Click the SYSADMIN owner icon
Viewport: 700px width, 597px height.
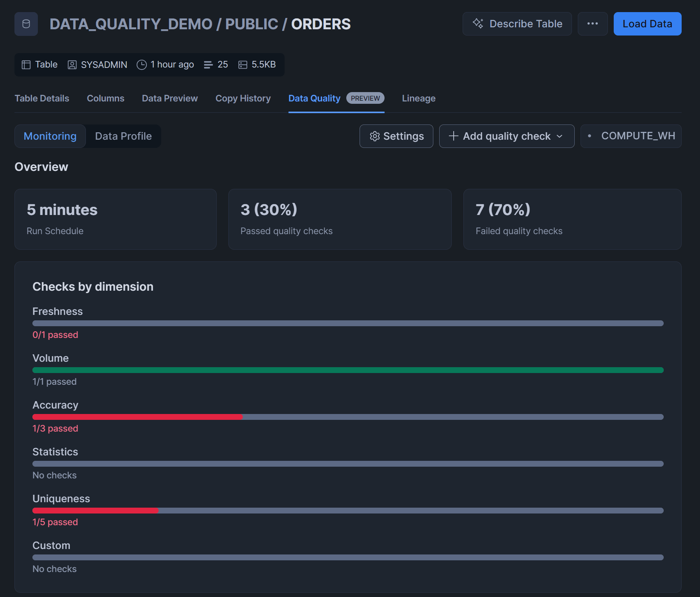[72, 65]
